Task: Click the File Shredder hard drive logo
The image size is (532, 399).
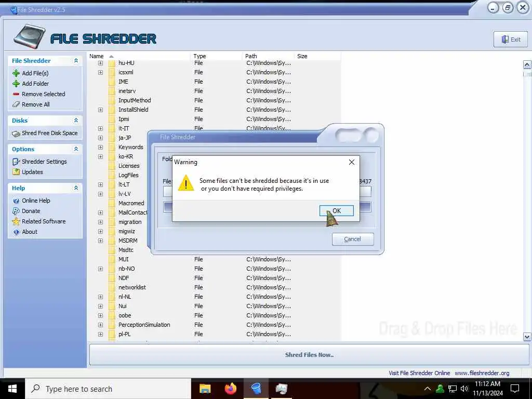Action: click(30, 36)
